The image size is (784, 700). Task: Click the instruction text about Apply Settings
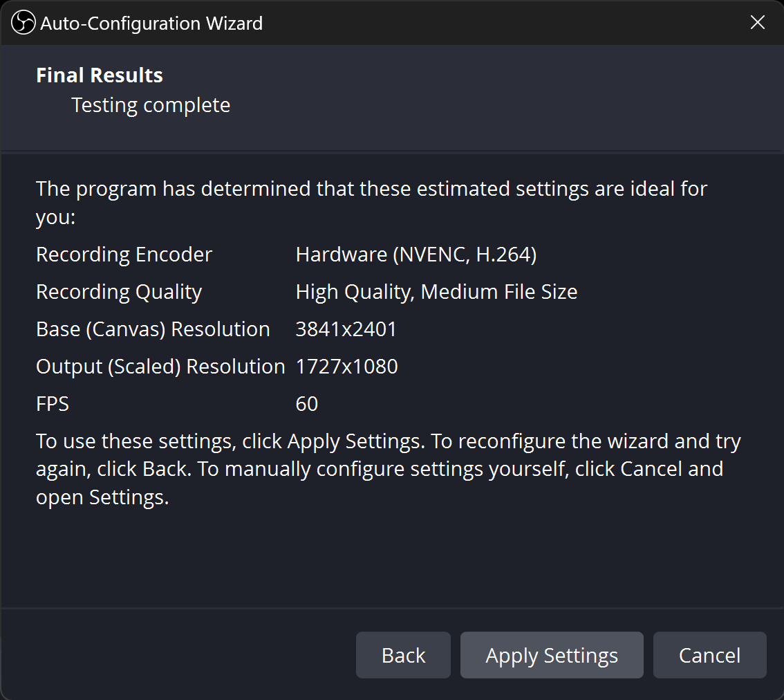[x=387, y=469]
